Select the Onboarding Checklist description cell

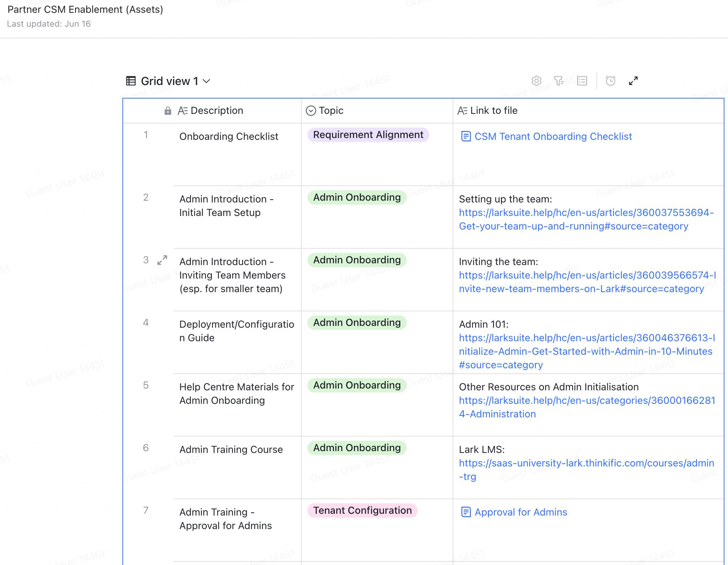(228, 137)
